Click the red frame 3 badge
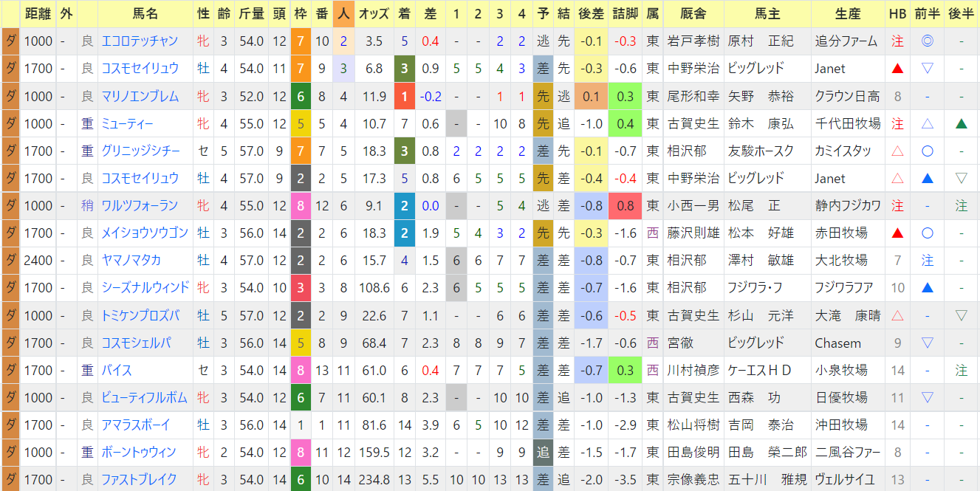 click(x=301, y=288)
